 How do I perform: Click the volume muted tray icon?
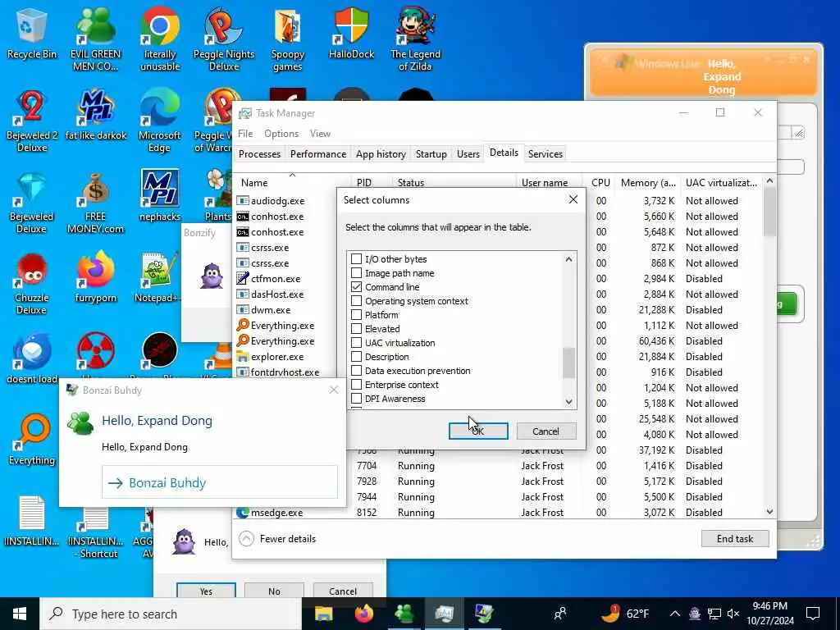coord(733,614)
